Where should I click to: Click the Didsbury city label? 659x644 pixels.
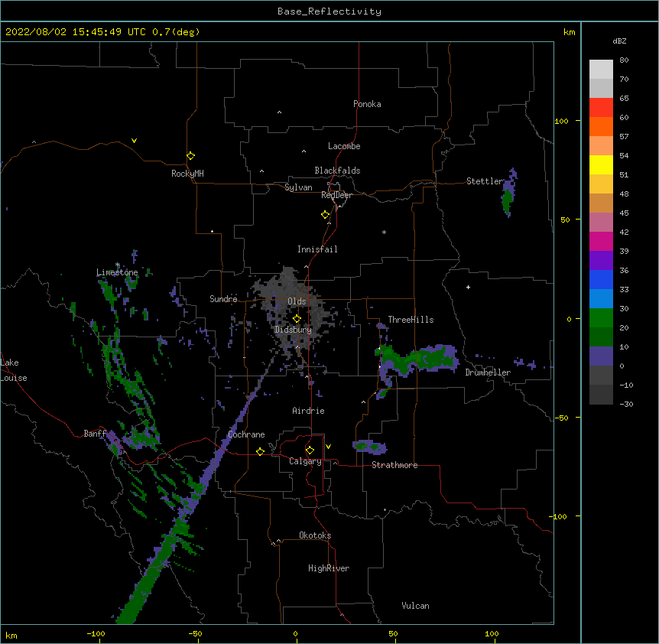pyautogui.click(x=294, y=330)
